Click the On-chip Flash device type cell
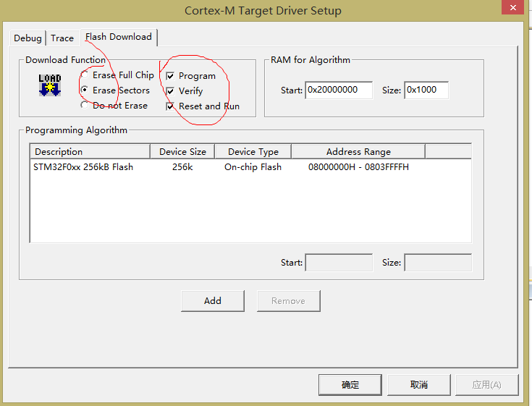The height and width of the screenshot is (406, 532). click(x=253, y=167)
